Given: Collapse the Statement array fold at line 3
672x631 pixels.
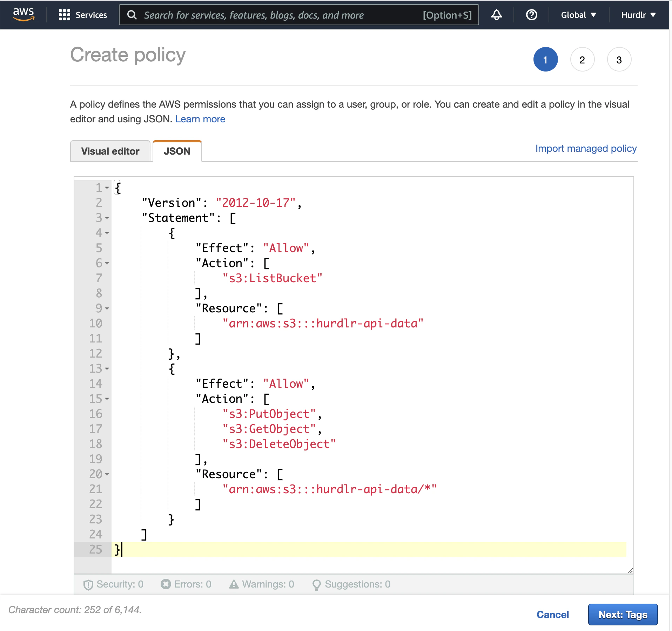Looking at the screenshot, I should [x=107, y=218].
